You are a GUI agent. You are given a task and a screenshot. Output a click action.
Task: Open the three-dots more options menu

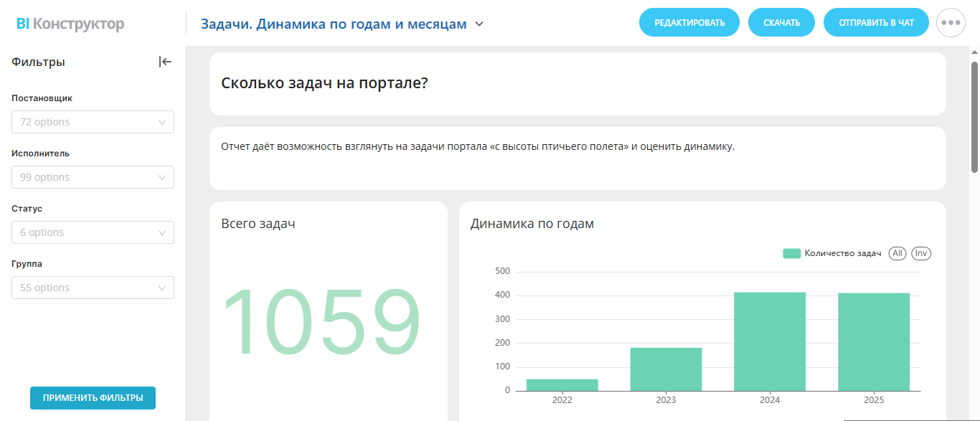pos(951,22)
